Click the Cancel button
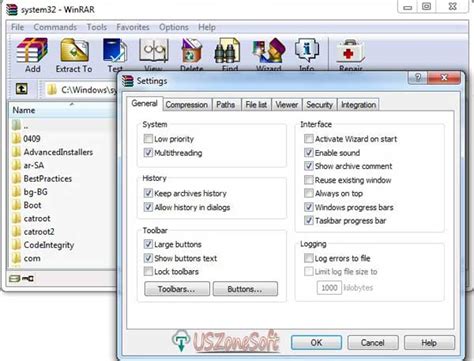 (373, 343)
